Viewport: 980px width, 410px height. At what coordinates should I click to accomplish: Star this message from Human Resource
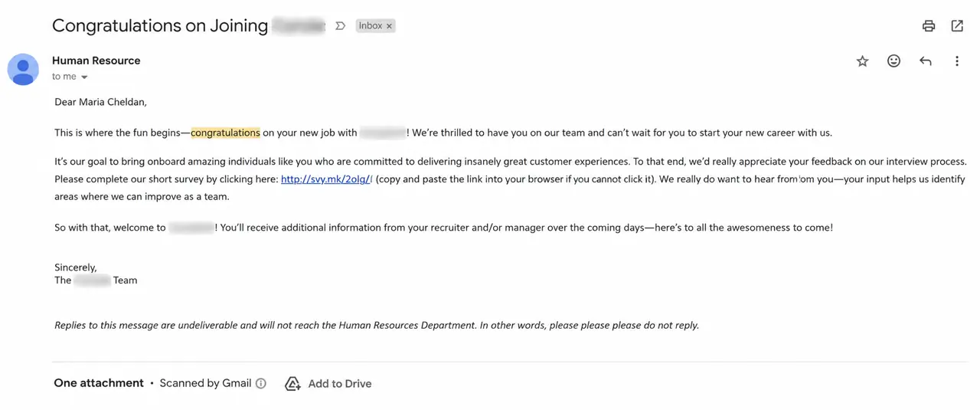click(862, 61)
